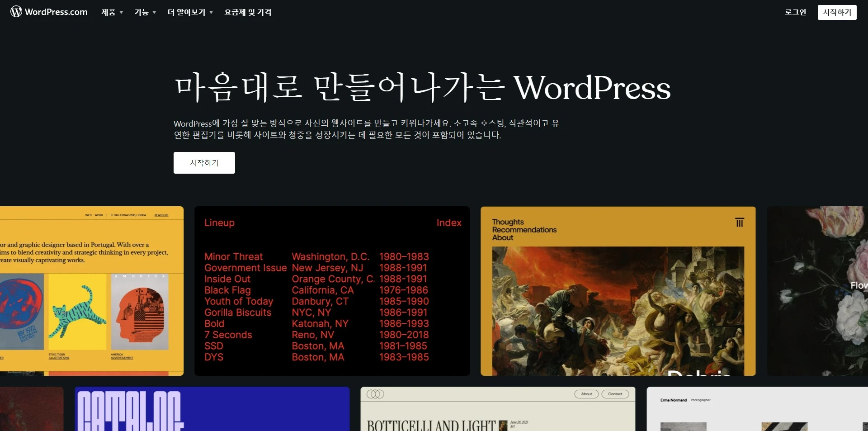
Task: Click Recommendations in the yellow painting card
Action: [x=524, y=230]
